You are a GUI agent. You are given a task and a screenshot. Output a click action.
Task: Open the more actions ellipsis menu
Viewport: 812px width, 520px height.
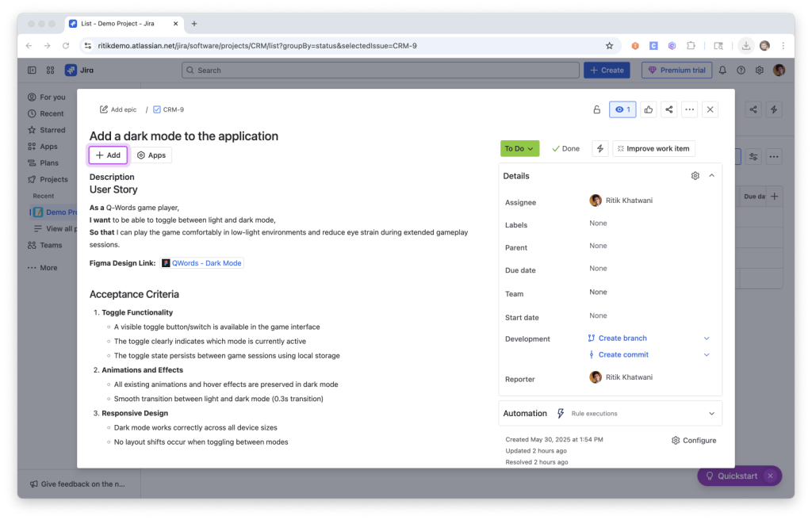(688, 109)
